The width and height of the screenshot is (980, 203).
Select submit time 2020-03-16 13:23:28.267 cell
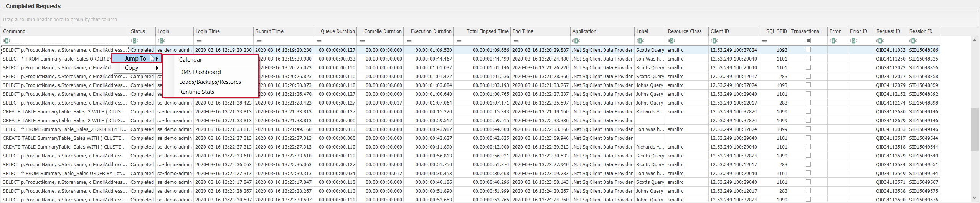(283, 191)
